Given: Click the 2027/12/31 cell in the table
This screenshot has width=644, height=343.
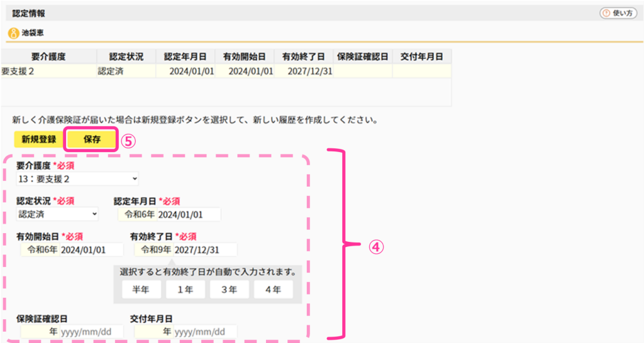Looking at the screenshot, I should [x=304, y=72].
